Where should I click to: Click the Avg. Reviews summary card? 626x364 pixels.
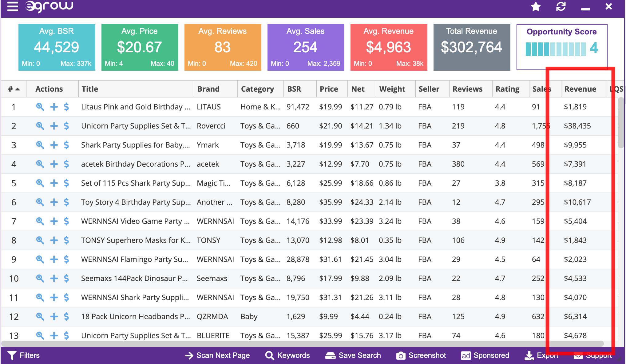coord(223,47)
